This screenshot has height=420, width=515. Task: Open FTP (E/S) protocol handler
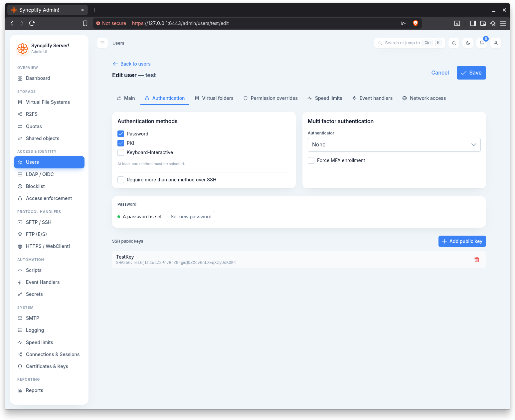[x=49, y=234]
